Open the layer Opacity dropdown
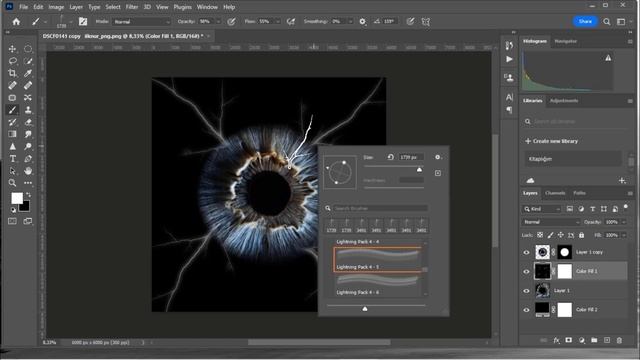 point(624,222)
